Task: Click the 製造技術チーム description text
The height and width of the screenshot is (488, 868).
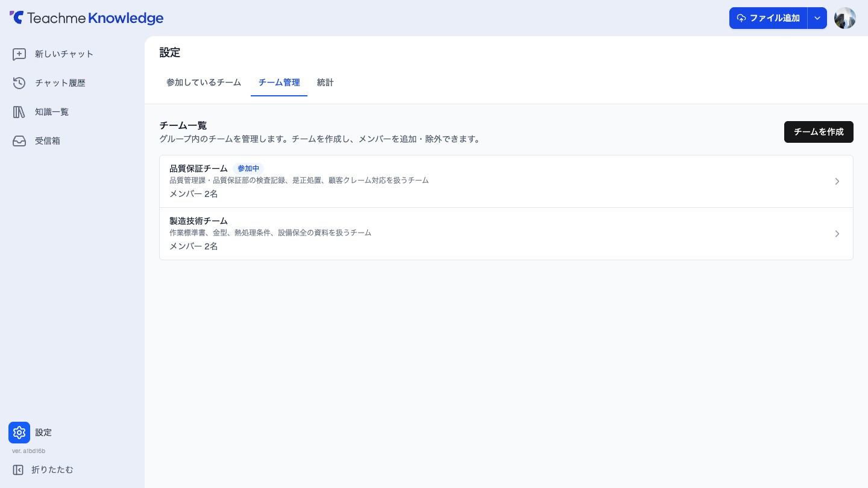Action: pyautogui.click(x=270, y=233)
